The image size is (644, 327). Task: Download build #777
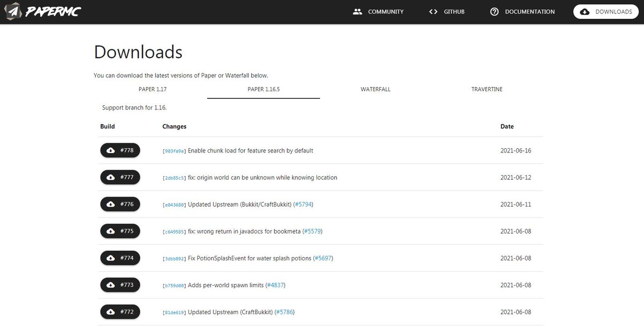click(120, 177)
